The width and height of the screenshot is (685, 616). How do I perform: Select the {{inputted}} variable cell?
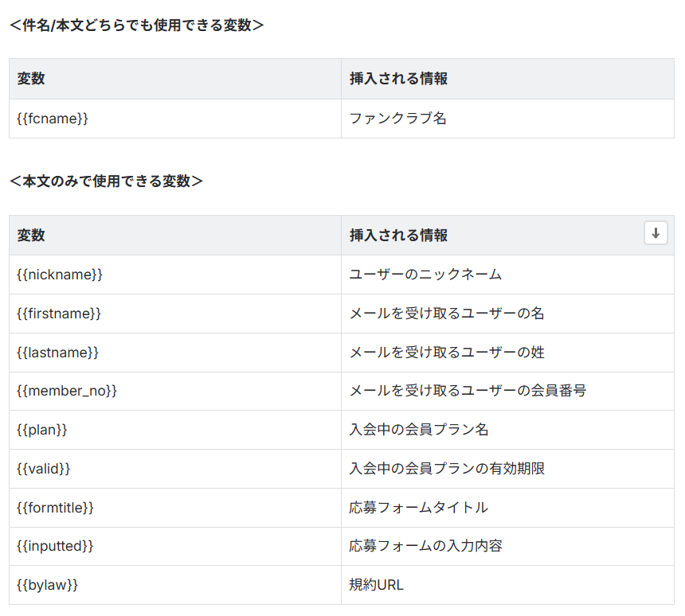pos(175,546)
